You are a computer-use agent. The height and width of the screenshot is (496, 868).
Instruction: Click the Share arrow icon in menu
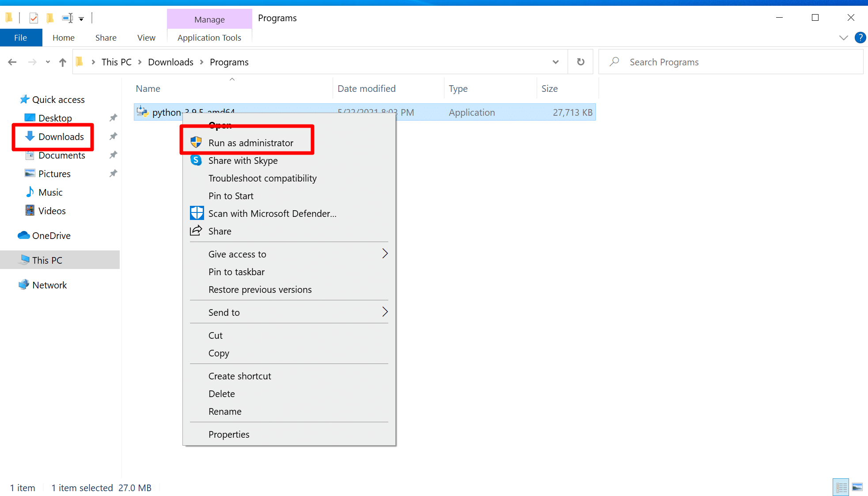click(x=196, y=231)
